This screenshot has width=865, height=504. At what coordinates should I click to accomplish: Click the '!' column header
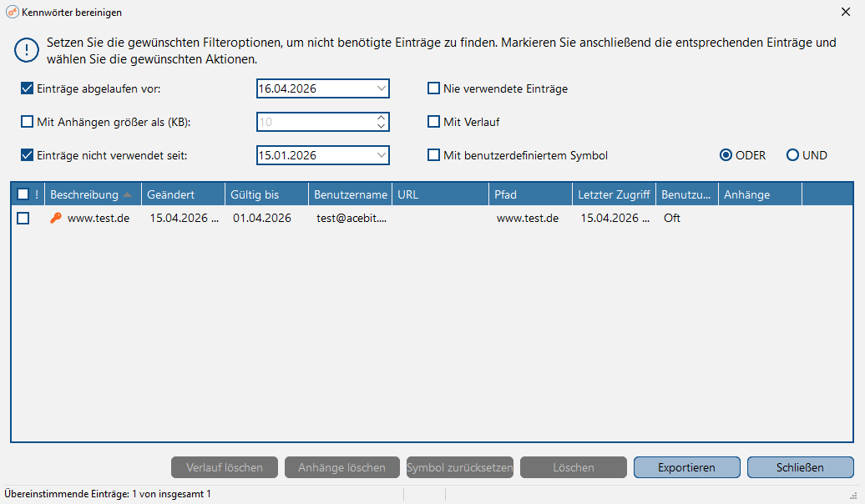point(37,194)
